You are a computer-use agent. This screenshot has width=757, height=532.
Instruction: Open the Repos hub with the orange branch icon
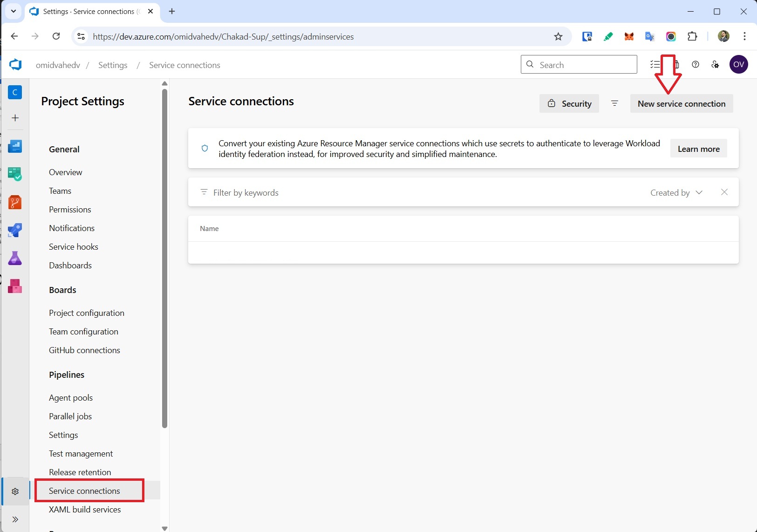(15, 202)
